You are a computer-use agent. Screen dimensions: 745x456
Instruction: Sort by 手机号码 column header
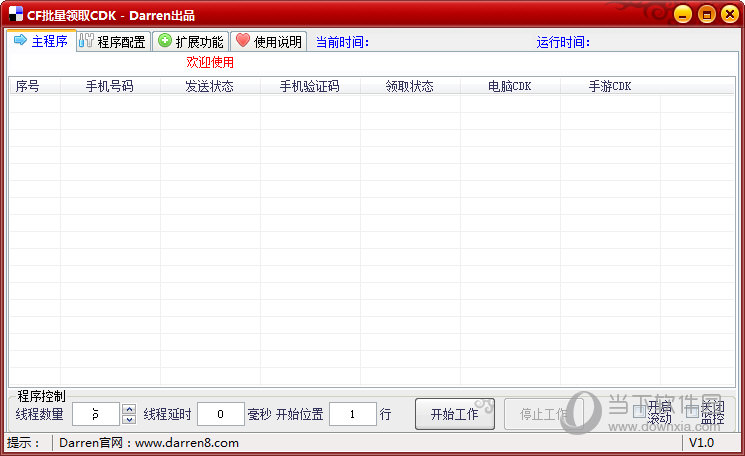(x=110, y=86)
